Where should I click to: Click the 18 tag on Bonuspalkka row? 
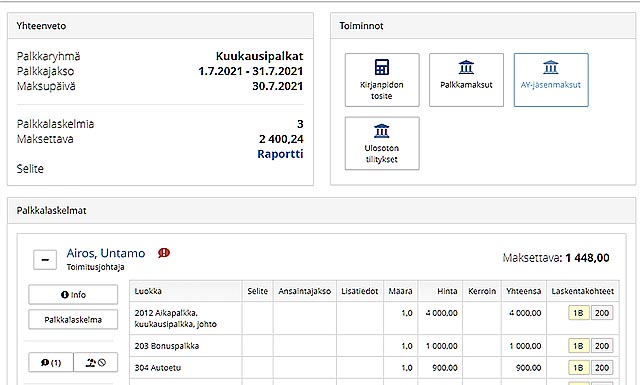(578, 346)
